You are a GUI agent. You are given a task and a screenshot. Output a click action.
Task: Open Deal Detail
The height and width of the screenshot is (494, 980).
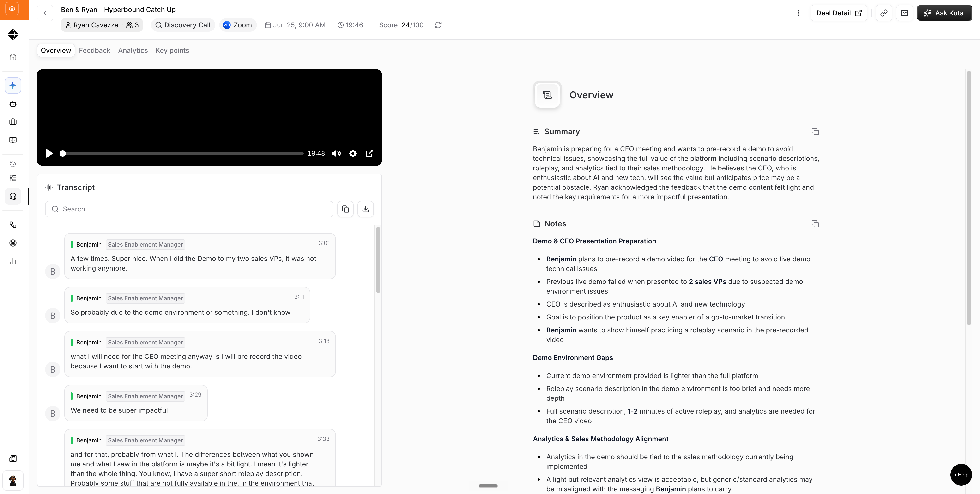coord(839,13)
